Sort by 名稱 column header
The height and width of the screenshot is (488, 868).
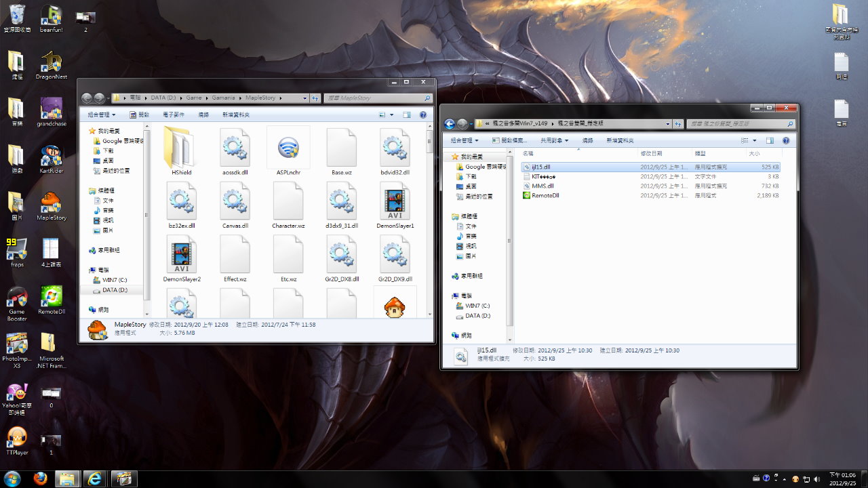[x=578, y=154]
